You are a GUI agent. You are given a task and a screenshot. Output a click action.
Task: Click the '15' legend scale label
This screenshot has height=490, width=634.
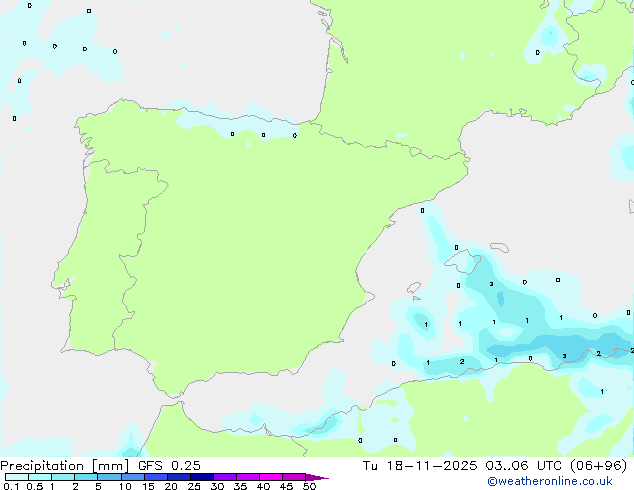click(148, 486)
